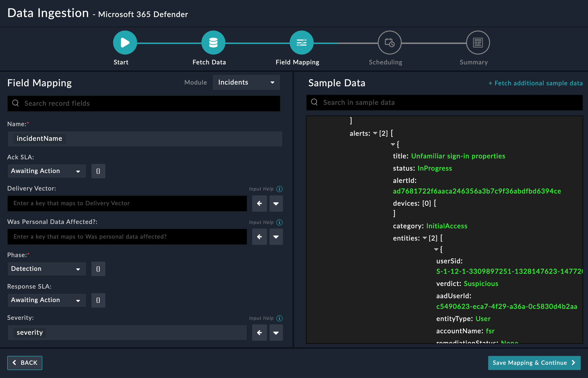588x378 pixels.
Task: Go to the Summary step icon
Action: (x=478, y=43)
